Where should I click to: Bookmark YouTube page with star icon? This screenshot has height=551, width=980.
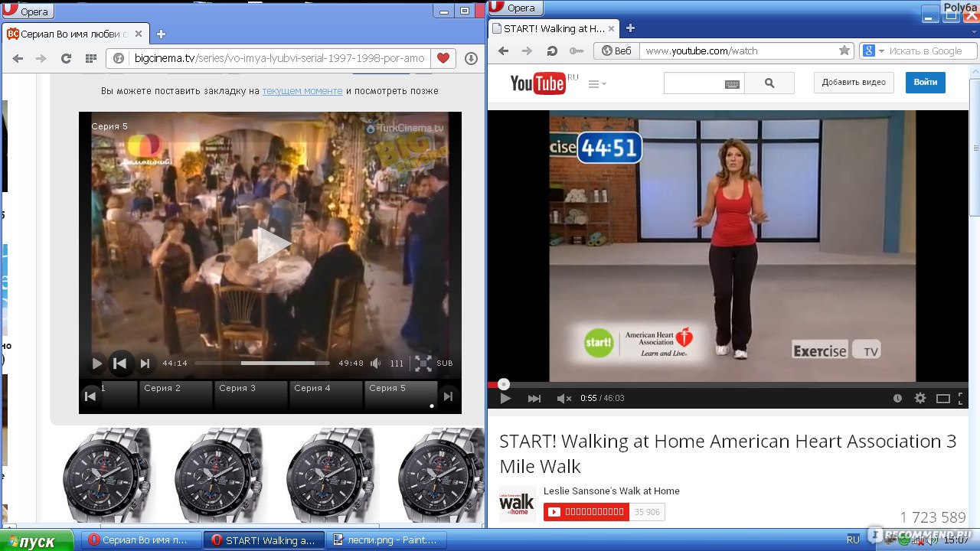[x=844, y=51]
